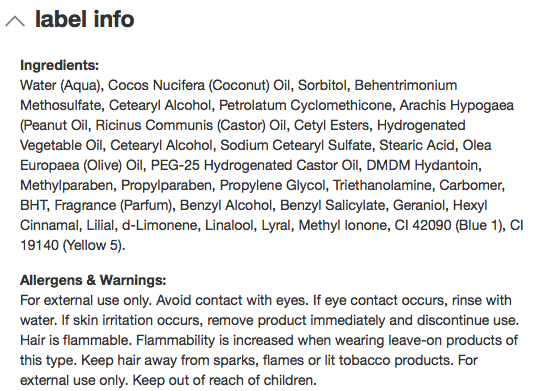Viewport: 547px width, 391px height.
Task: Click the "Ingredients:" bold heading
Action: (60, 65)
